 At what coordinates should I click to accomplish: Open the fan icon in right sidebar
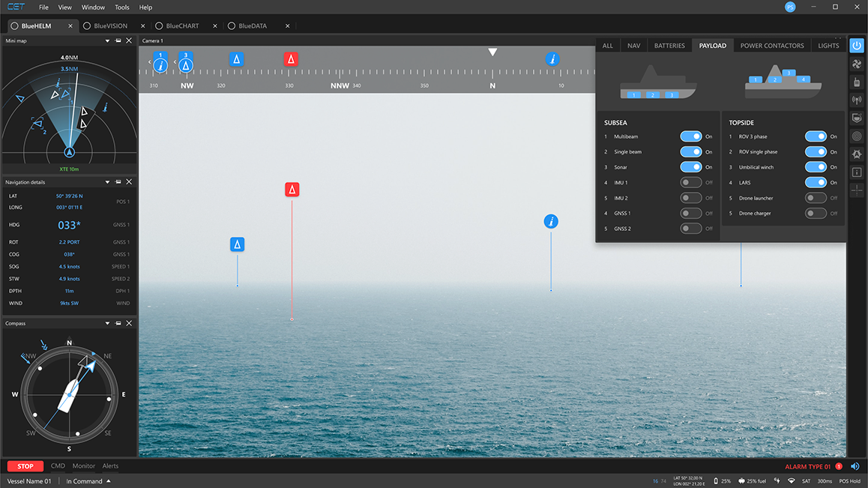(x=857, y=64)
